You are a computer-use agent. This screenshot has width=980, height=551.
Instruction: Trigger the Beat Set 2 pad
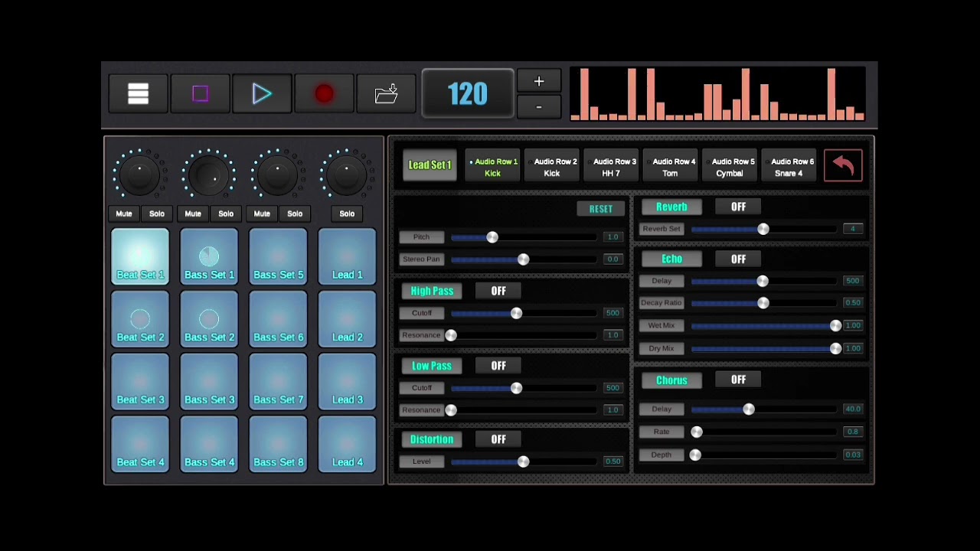[x=140, y=319]
